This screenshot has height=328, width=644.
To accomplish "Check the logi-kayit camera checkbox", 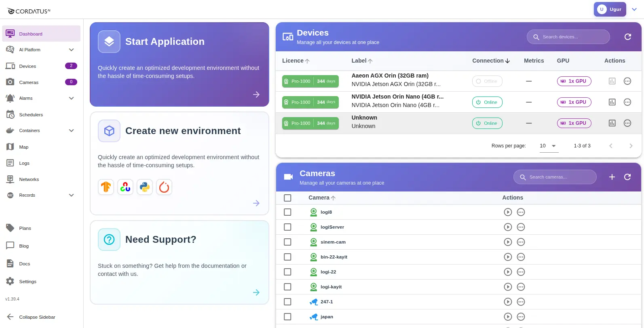I will tap(287, 287).
